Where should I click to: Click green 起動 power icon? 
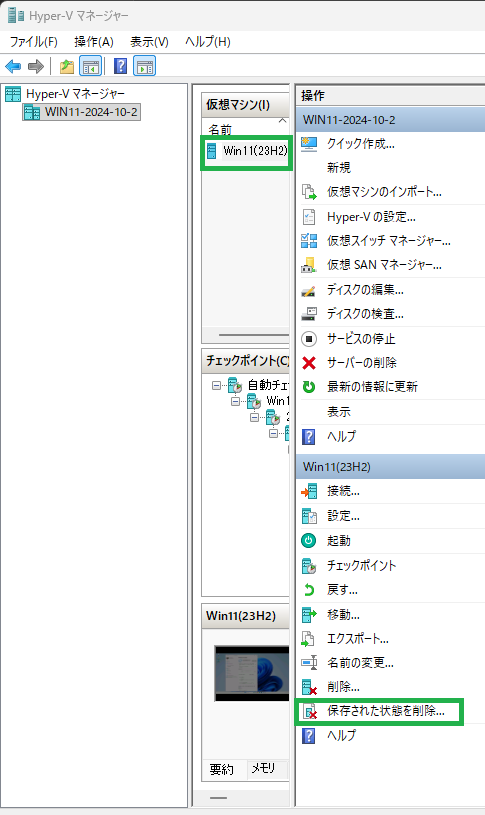[x=309, y=541]
